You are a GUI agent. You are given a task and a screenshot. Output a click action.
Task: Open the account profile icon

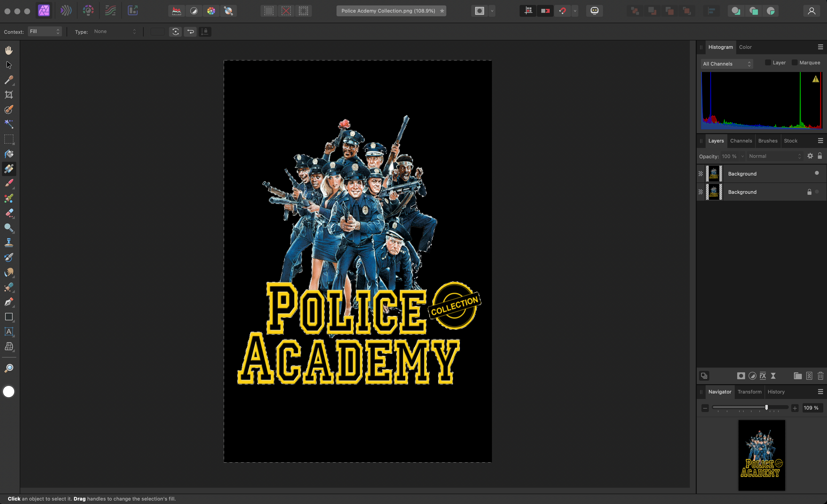click(811, 11)
